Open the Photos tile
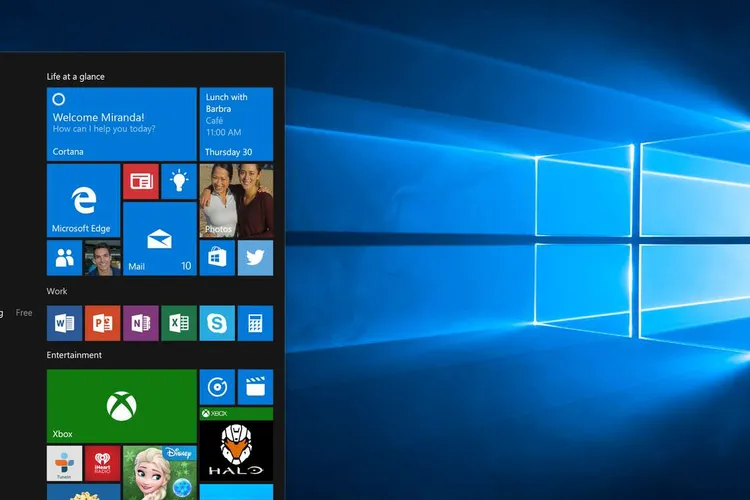Image resolution: width=750 pixels, height=500 pixels. pos(236,201)
